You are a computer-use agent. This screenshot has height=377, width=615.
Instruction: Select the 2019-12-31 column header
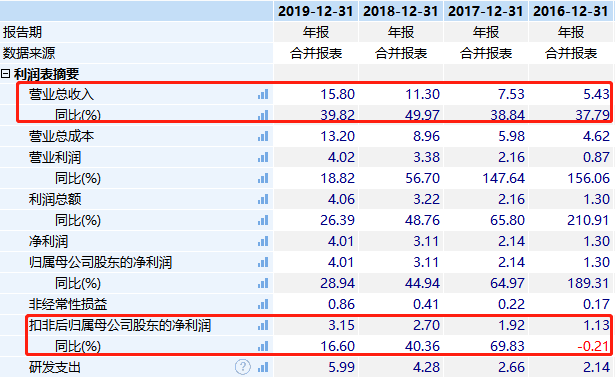316,11
